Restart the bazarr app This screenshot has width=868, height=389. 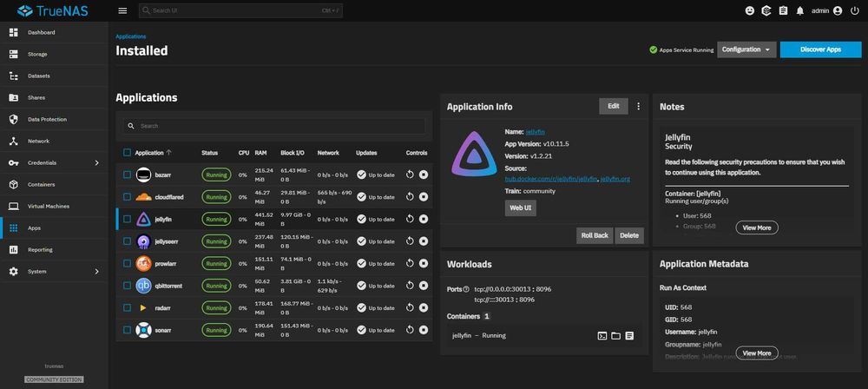coord(411,175)
